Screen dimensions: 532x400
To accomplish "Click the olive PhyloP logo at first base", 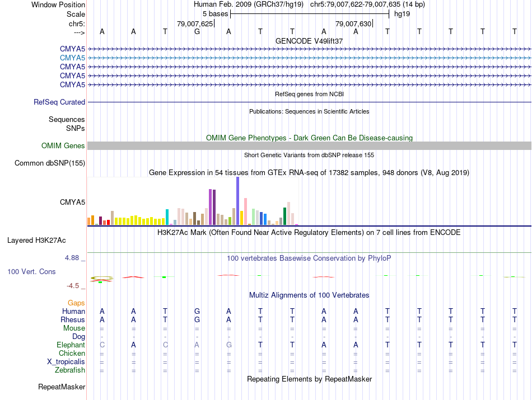I will click(x=101, y=278).
